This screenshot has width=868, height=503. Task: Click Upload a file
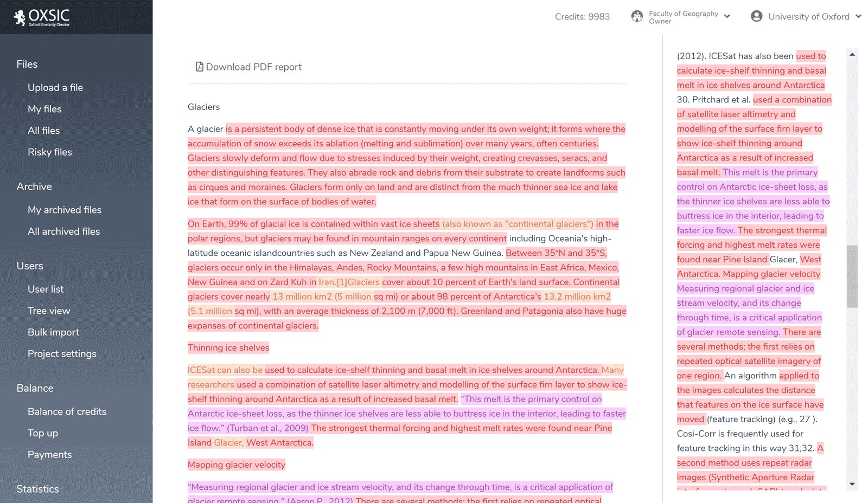(x=55, y=87)
